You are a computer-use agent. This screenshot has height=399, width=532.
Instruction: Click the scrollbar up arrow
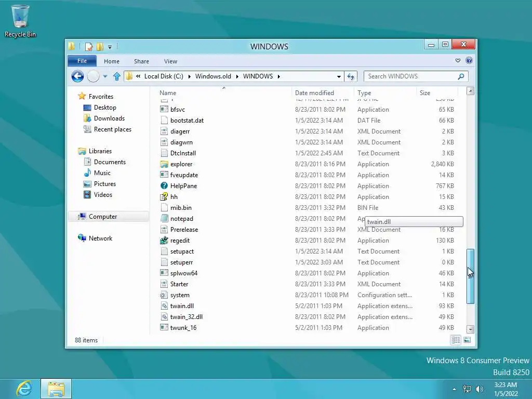click(470, 91)
